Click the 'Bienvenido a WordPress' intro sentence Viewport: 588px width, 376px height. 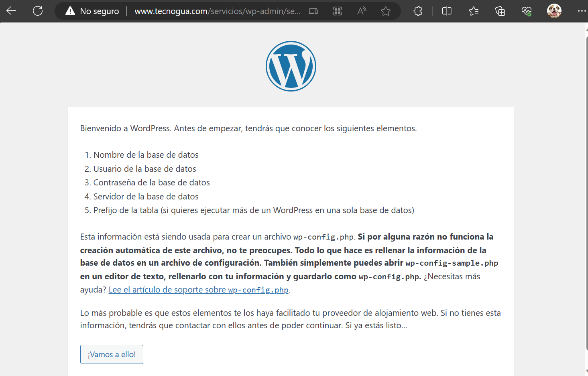[248, 128]
